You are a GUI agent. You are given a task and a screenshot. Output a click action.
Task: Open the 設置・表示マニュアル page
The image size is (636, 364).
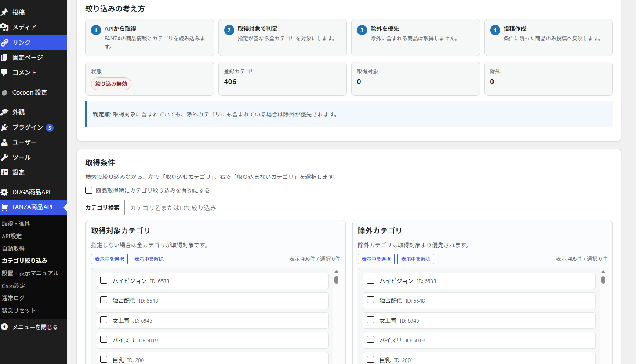30,273
